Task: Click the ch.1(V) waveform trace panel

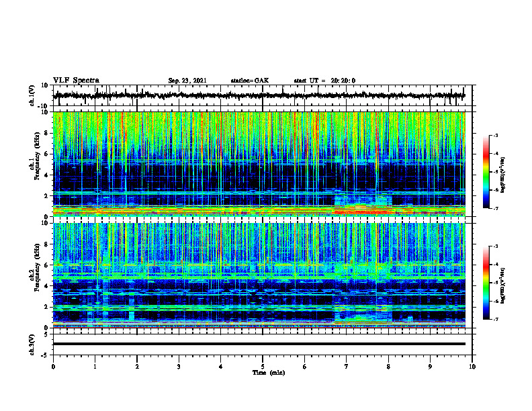Action: point(262,95)
